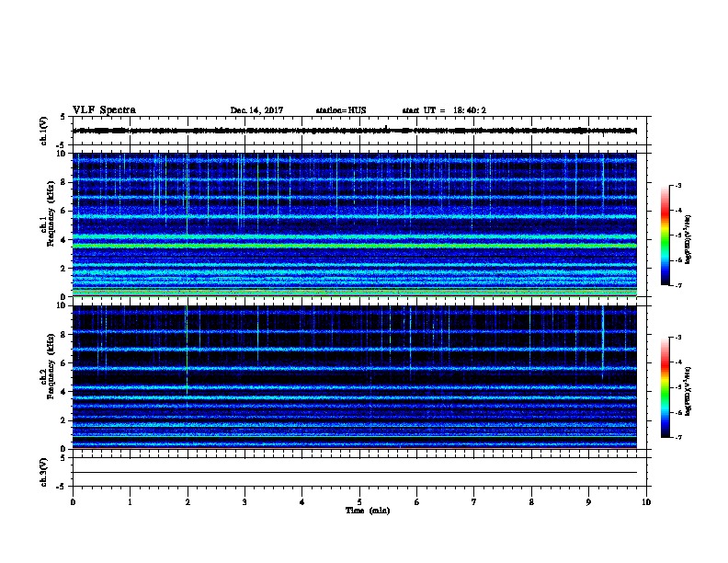Click the "Time (min)" axis label
Image resolution: width=728 pixels, height=563 pixels.
(x=368, y=511)
